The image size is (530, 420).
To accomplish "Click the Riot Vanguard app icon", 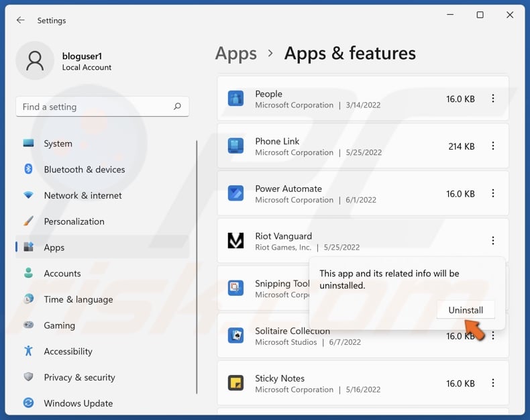I will tap(235, 241).
